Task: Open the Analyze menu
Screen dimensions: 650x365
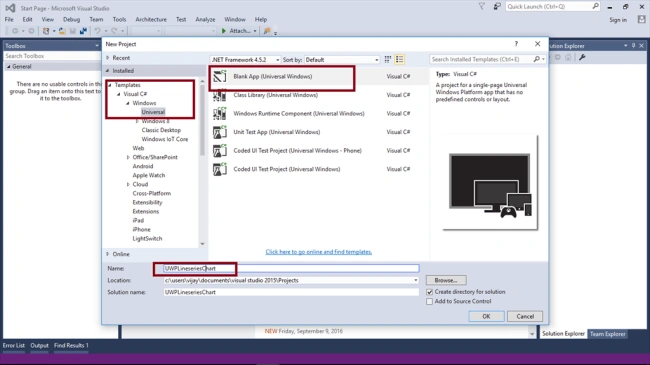Action: pos(205,19)
